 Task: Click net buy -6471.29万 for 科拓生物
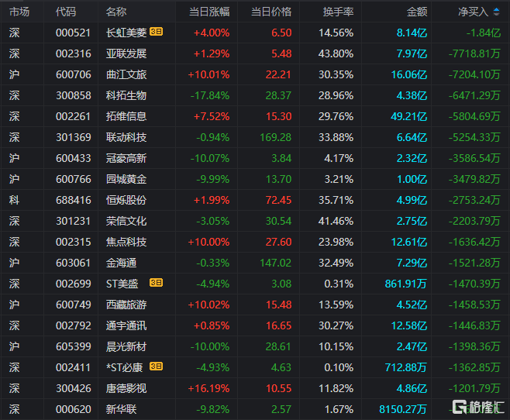tap(474, 95)
